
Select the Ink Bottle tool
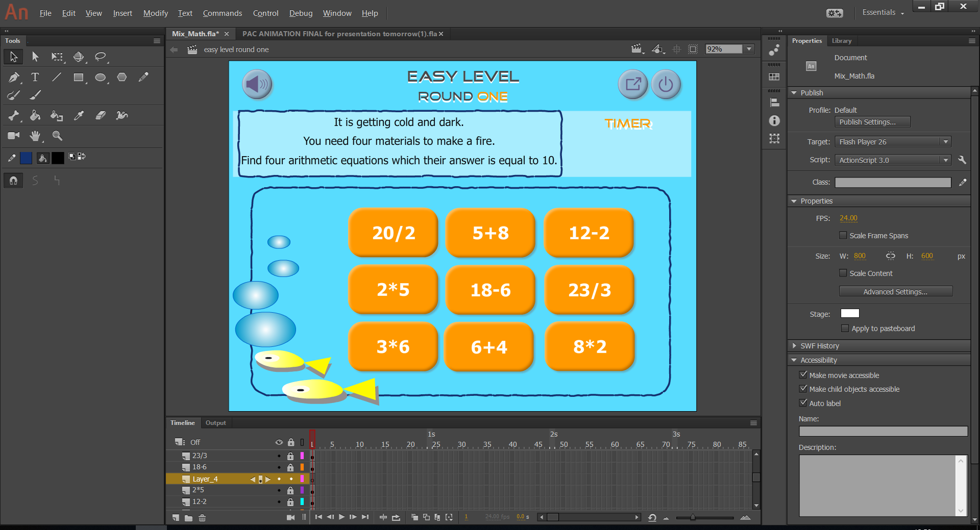click(x=57, y=116)
